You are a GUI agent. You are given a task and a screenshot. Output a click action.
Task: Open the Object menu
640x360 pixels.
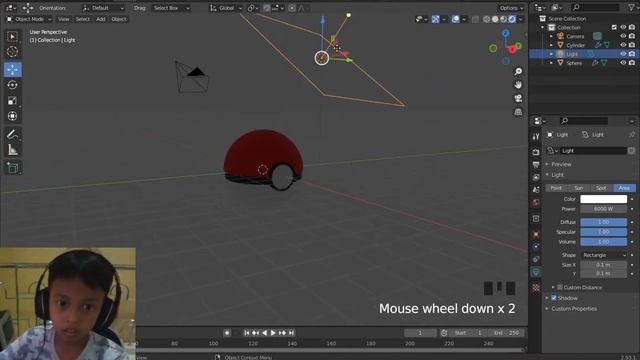click(x=119, y=19)
